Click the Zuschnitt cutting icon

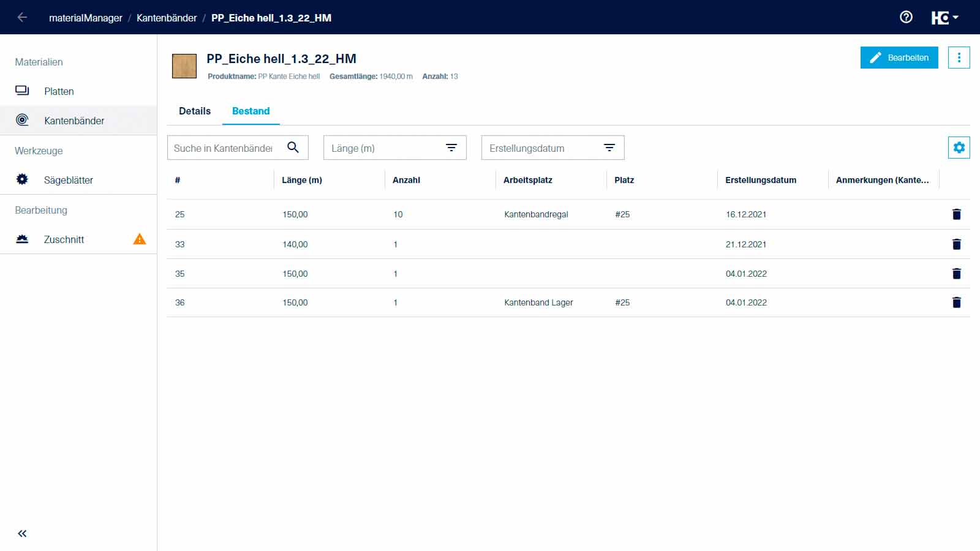(22, 239)
